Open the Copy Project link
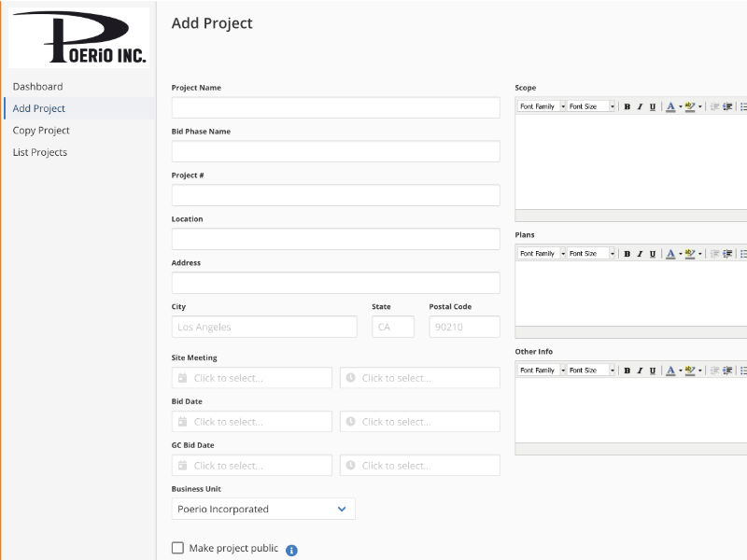Screen dimensions: 747x560 41,130
